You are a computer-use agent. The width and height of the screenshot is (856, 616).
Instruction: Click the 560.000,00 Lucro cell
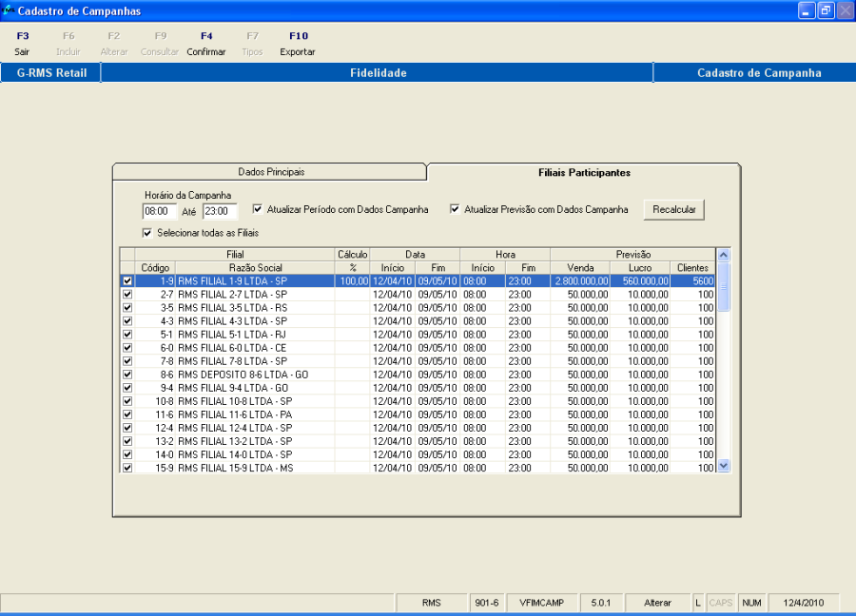(640, 281)
